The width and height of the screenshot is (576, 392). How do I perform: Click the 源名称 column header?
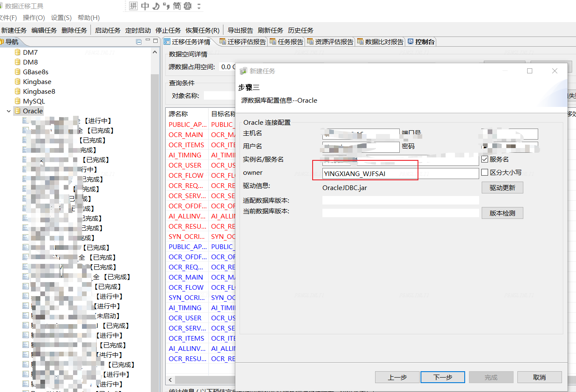click(187, 114)
